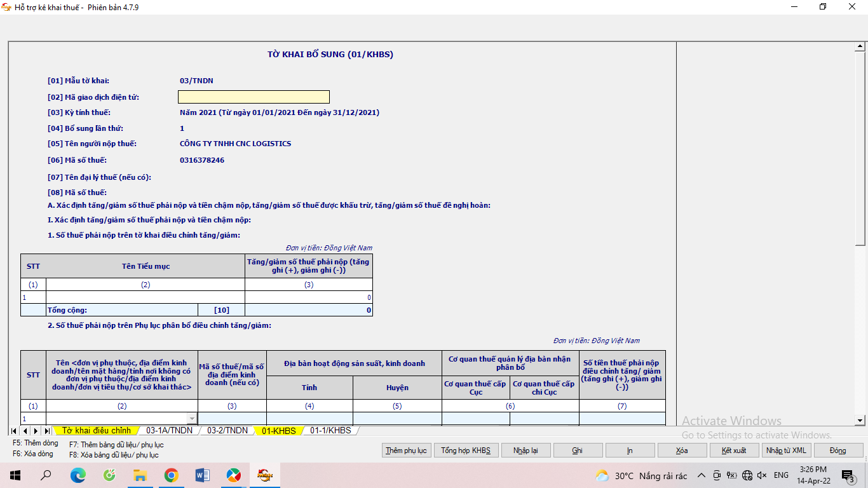
Task: Jump to last sheet using navigation arrow
Action: [x=46, y=431]
